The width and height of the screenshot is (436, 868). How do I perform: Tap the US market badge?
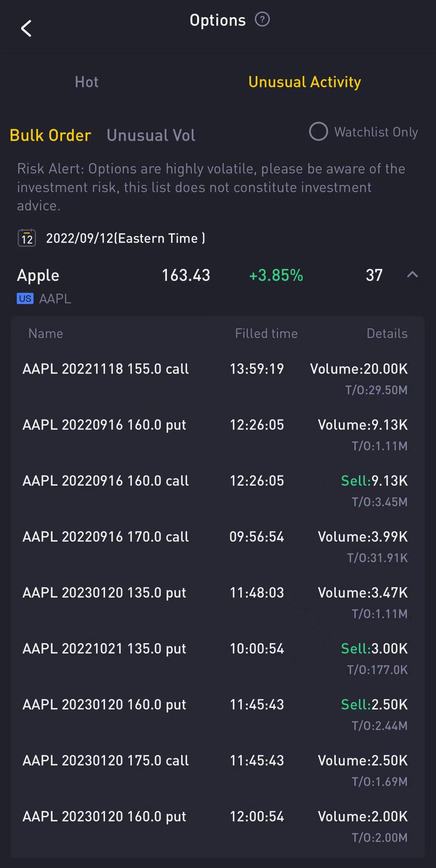[25, 299]
